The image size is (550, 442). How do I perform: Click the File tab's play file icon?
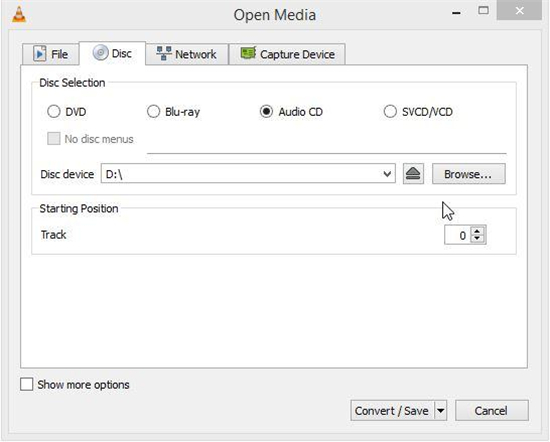pyautogui.click(x=40, y=54)
